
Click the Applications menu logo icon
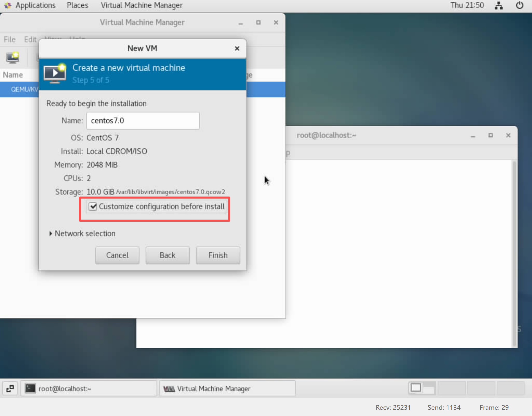pos(7,5)
